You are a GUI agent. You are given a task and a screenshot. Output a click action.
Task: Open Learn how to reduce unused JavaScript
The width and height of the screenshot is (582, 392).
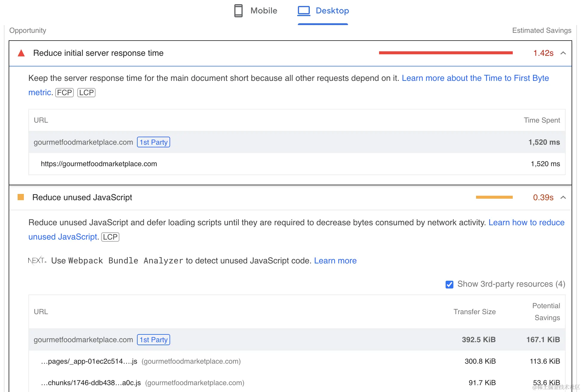click(x=526, y=223)
